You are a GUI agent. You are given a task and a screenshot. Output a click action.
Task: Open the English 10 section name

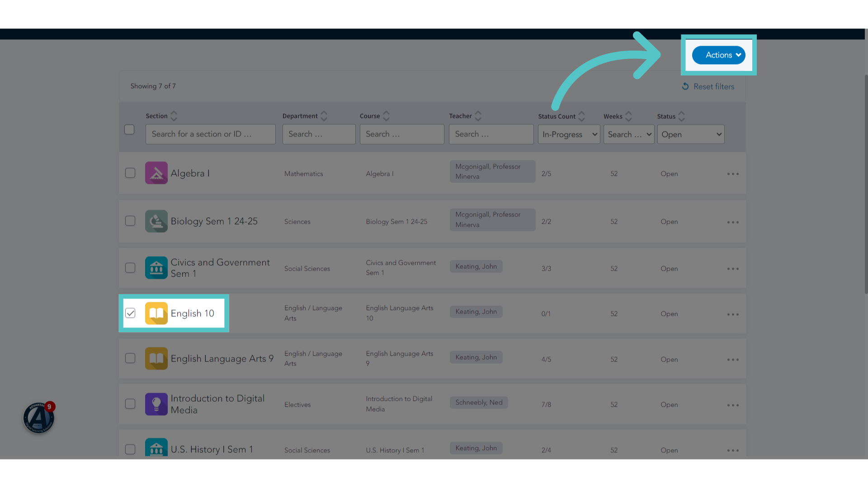pos(192,314)
